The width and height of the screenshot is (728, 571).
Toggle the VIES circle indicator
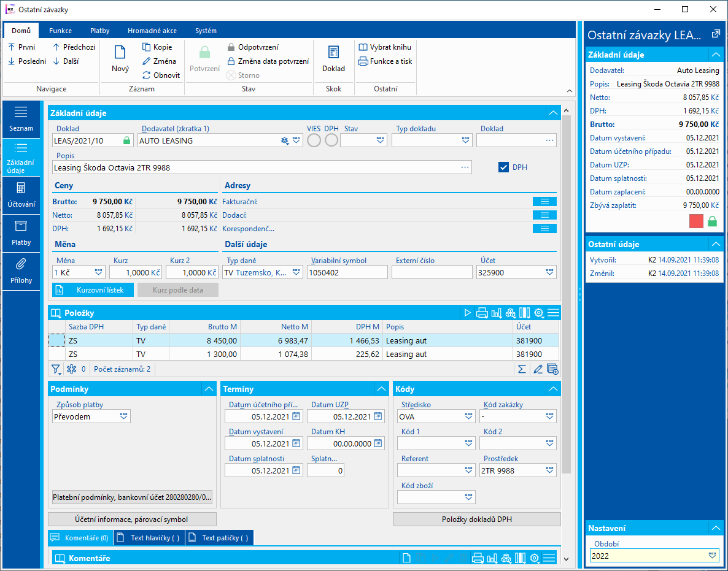pyautogui.click(x=314, y=140)
